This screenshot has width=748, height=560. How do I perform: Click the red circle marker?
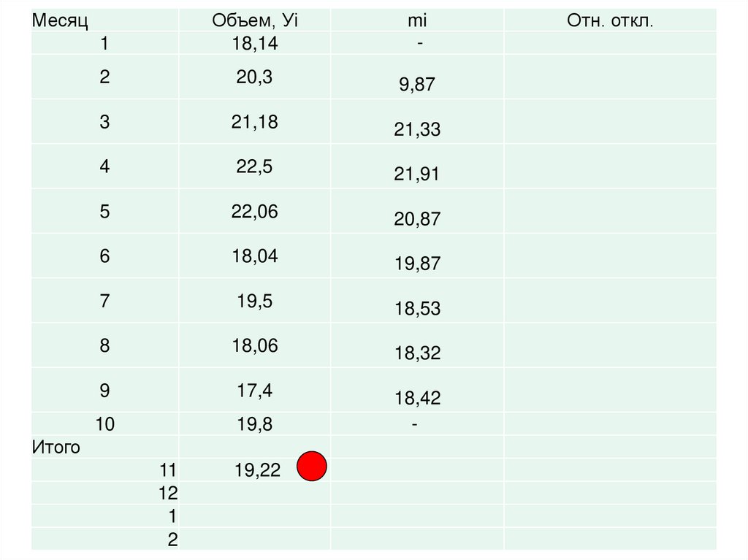(313, 467)
